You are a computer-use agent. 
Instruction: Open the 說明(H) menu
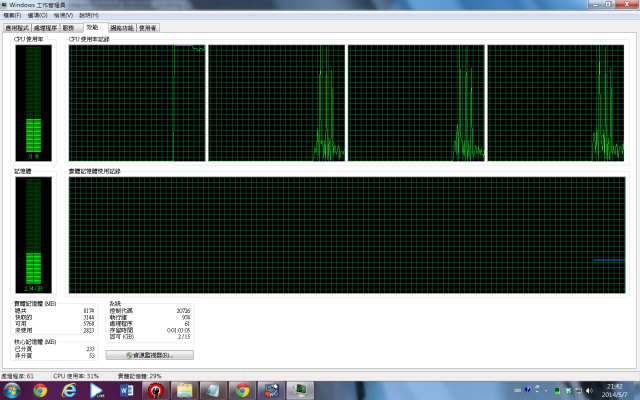pyautogui.click(x=89, y=16)
